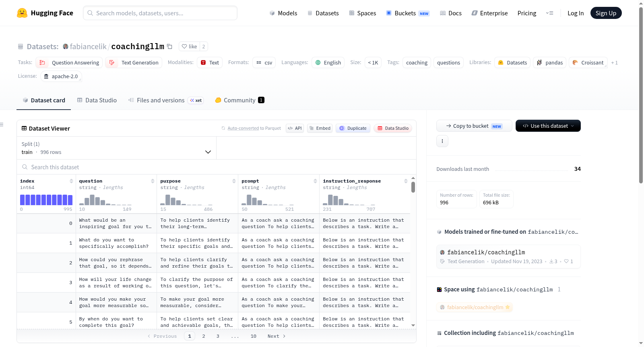Click the Log In link
This screenshot has width=644, height=347.
tap(576, 13)
